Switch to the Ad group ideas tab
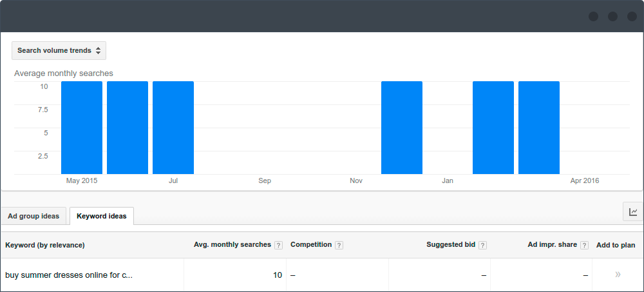The width and height of the screenshot is (644, 292). coord(33,217)
